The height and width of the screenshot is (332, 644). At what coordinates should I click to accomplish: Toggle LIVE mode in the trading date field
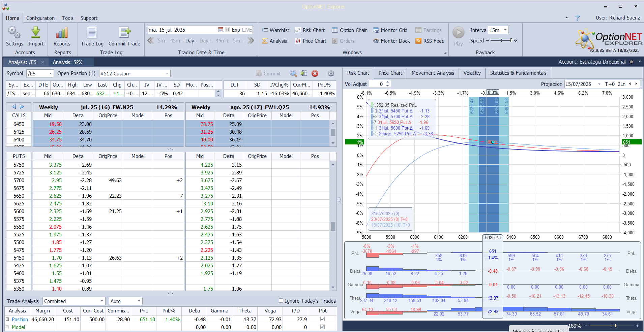click(x=247, y=30)
